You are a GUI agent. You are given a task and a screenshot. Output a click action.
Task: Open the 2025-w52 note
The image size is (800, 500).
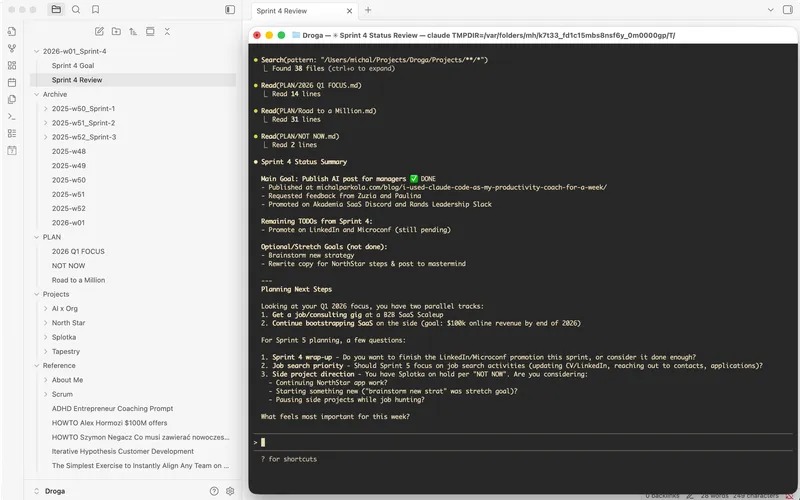click(69, 209)
